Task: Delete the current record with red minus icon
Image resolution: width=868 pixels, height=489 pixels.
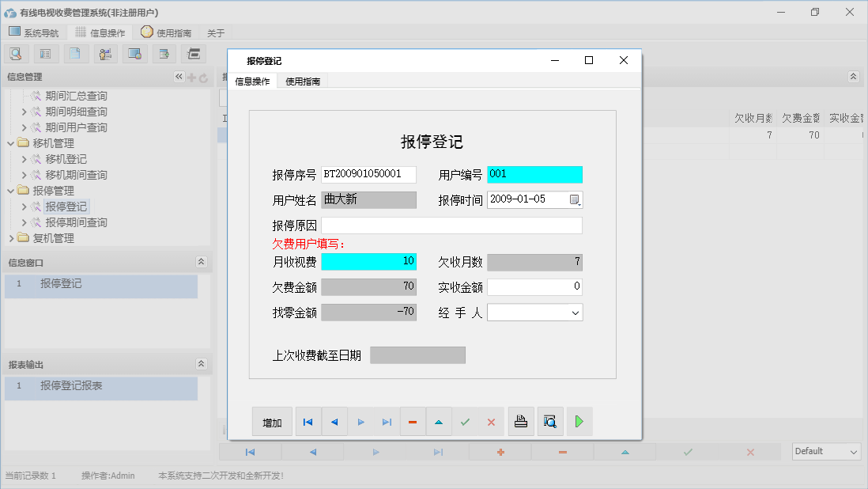Action: (x=413, y=421)
